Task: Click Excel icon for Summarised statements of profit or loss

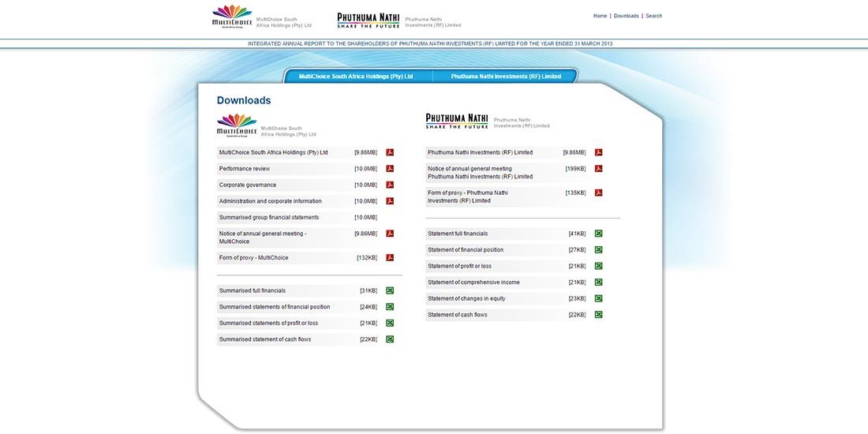Action: pos(390,323)
